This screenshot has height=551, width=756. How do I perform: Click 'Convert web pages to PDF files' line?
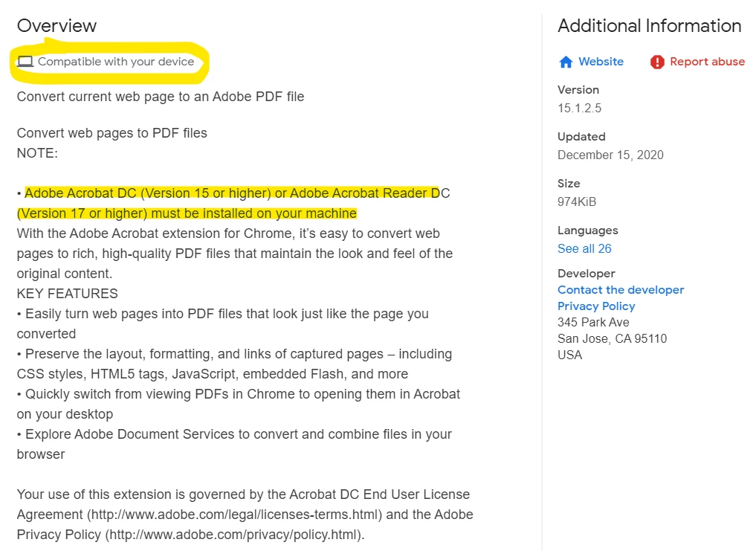[x=112, y=133]
